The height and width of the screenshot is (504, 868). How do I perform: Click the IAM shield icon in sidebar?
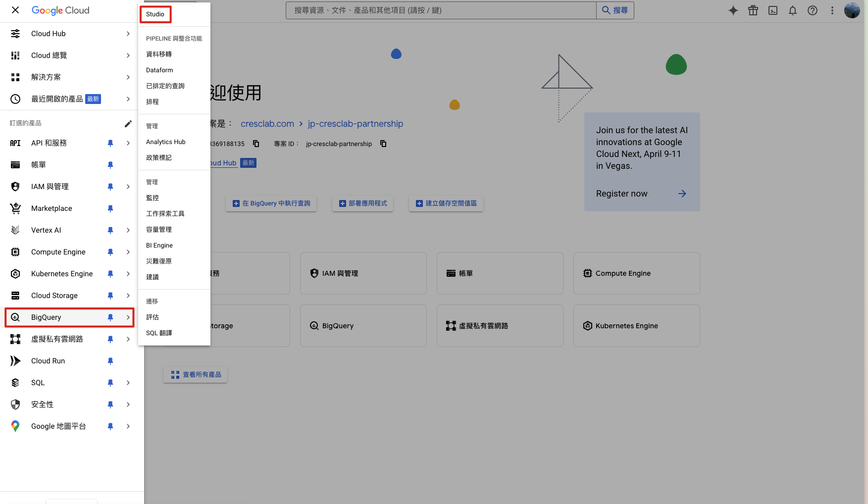(15, 187)
